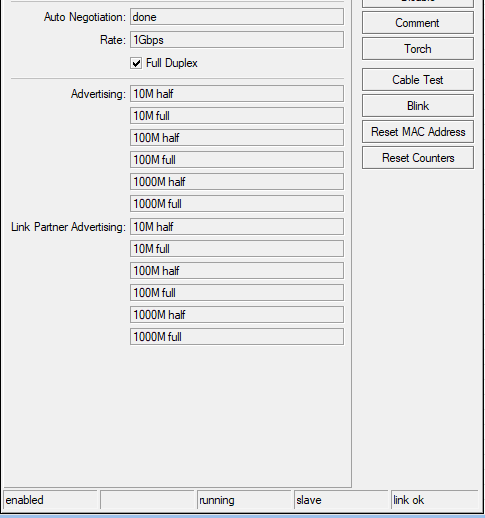
Task: Open the Torch tool
Action: [418, 49]
